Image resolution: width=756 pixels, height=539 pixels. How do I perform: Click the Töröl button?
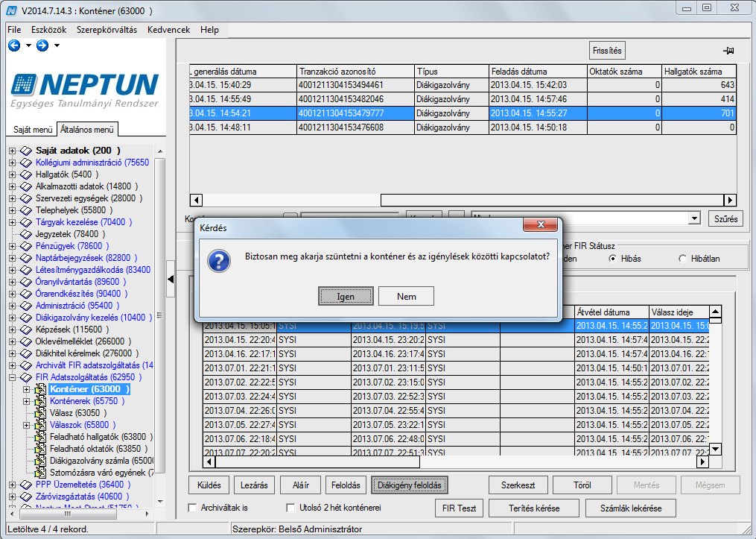pyautogui.click(x=582, y=485)
